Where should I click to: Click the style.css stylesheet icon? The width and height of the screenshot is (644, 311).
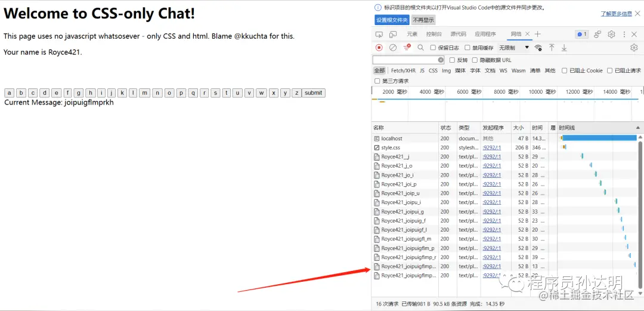click(377, 147)
